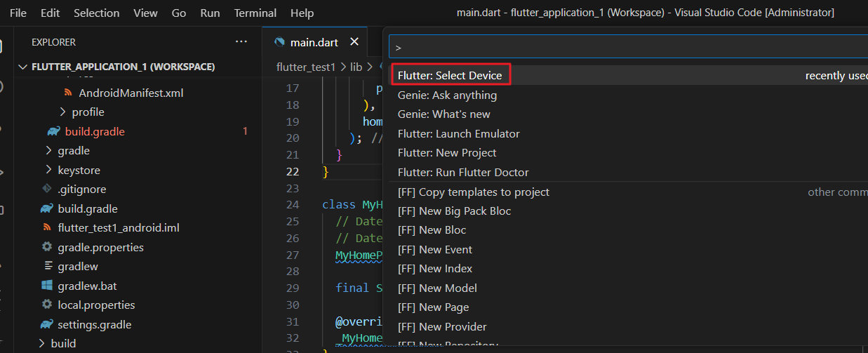Viewport: 868px width, 353px height.
Task: Click the gear icon beside gradle.properties
Action: (x=47, y=247)
